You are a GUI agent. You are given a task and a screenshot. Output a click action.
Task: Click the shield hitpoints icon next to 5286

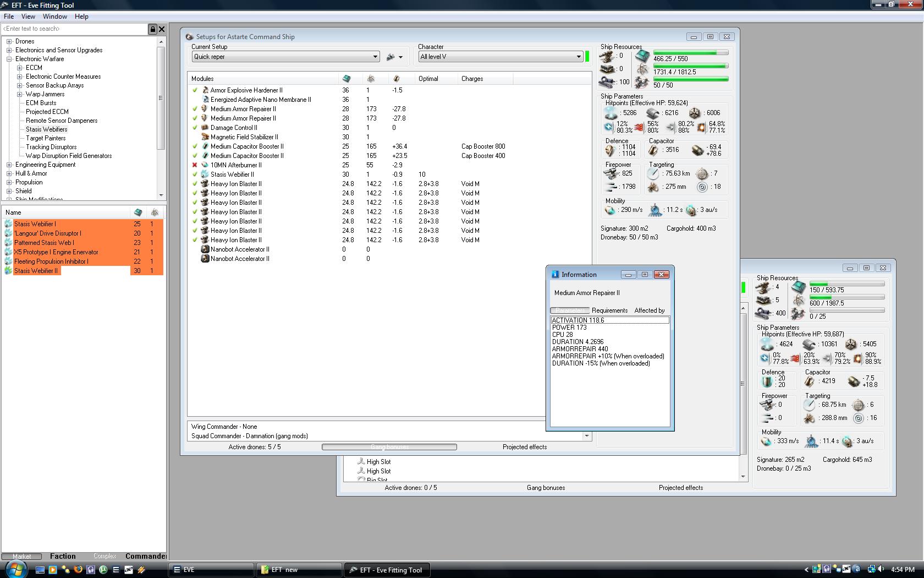point(610,113)
